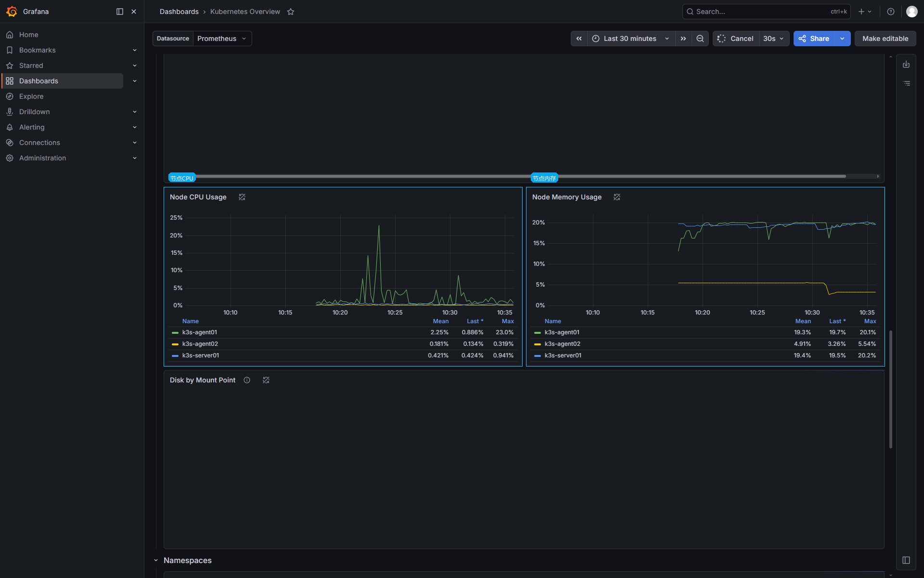924x578 pixels.
Task: Toggle k3s-agent02 series in Memory legend
Action: (x=563, y=344)
